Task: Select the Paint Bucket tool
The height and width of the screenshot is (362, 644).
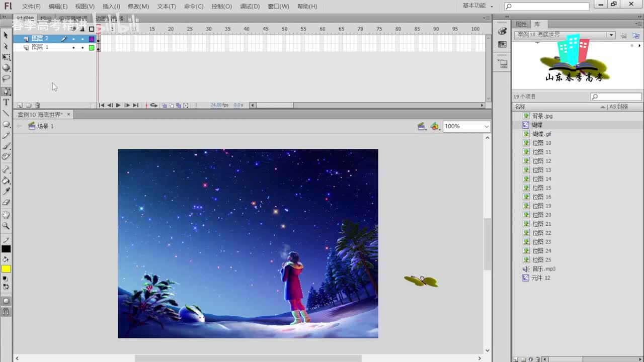Action: click(x=6, y=180)
